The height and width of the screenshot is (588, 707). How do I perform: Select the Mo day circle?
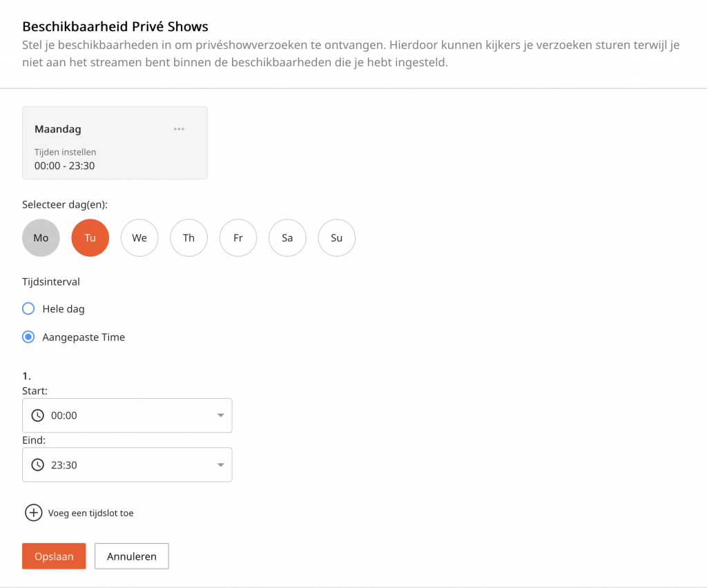pyautogui.click(x=41, y=238)
